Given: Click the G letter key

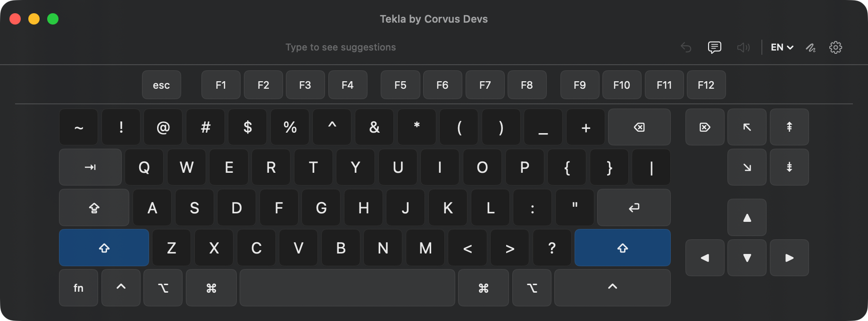Looking at the screenshot, I should (x=321, y=208).
